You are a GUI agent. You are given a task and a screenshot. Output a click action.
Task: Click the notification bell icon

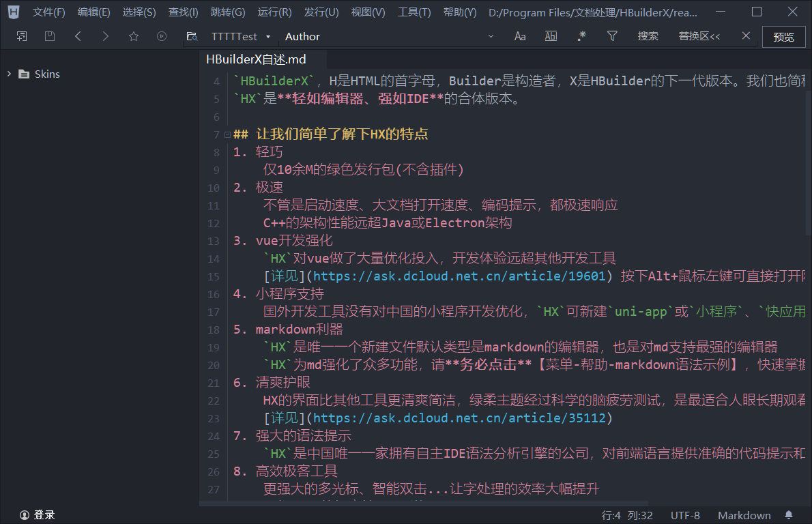pos(789,514)
